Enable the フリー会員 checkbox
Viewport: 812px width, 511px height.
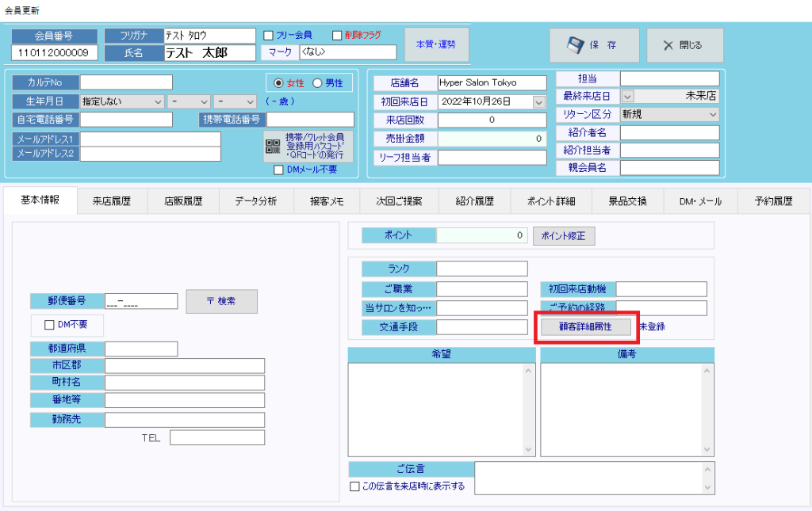tap(268, 35)
